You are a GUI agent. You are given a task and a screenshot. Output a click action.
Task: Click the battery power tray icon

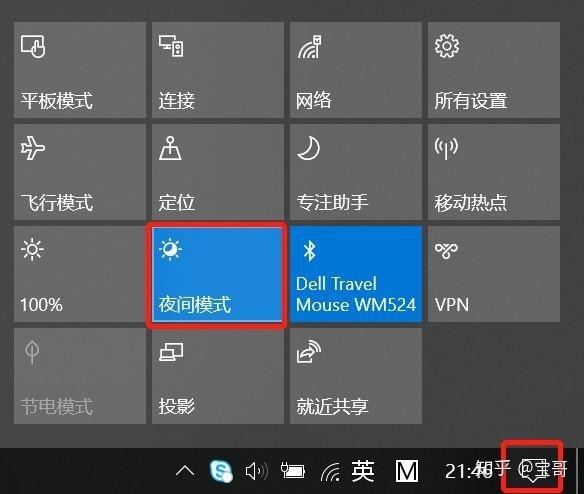292,471
